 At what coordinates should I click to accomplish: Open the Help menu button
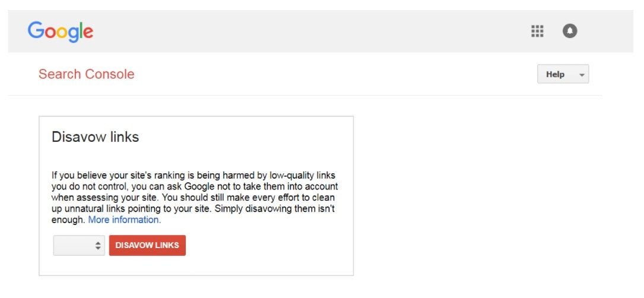tap(563, 74)
